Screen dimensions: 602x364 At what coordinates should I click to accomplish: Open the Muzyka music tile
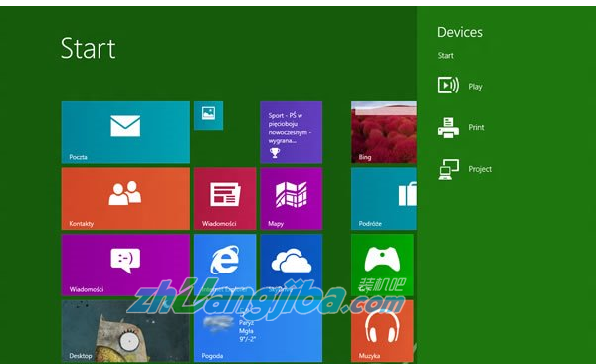(382, 331)
